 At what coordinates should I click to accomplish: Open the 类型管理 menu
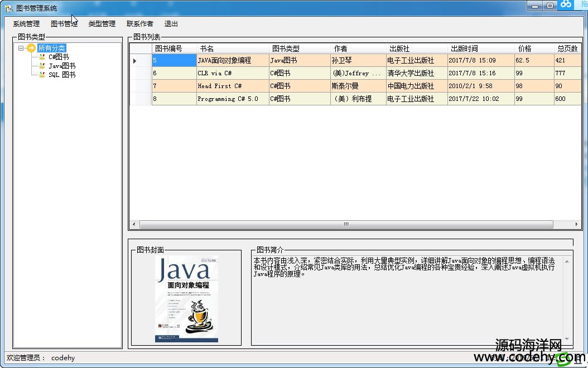click(102, 24)
